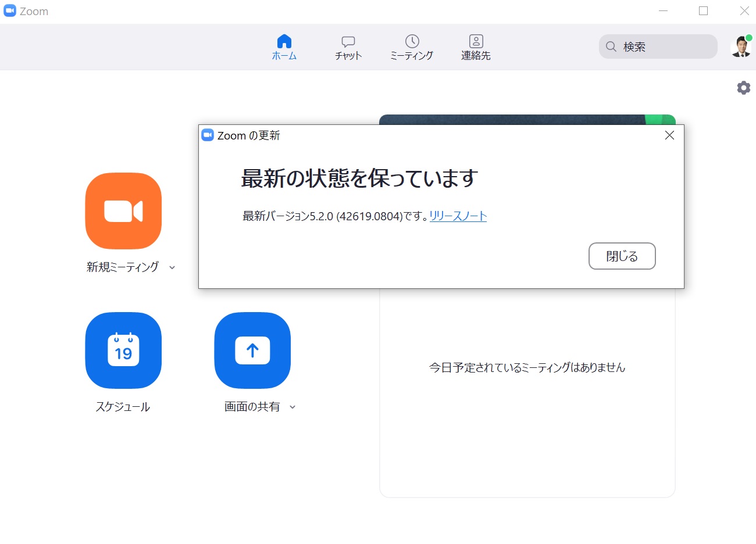Go to the ミーティング tab
This screenshot has height=544, width=756.
pos(412,47)
